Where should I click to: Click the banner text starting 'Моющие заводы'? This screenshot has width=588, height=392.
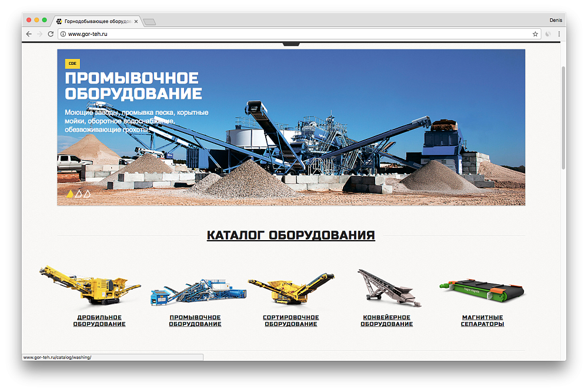pyautogui.click(x=136, y=121)
